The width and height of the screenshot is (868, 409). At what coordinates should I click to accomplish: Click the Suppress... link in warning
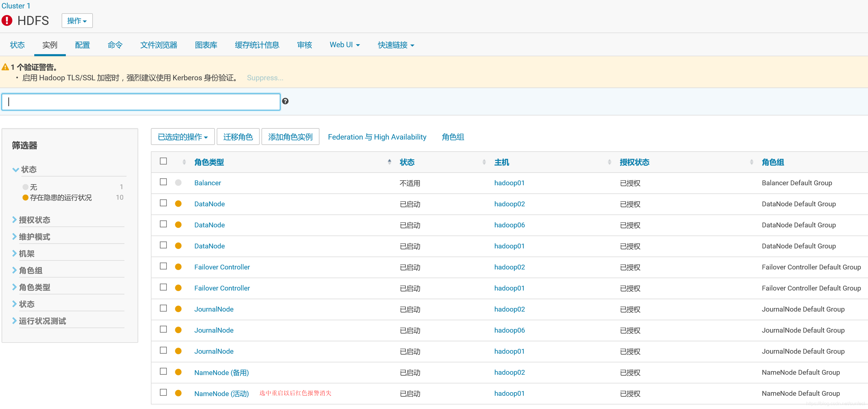(265, 78)
